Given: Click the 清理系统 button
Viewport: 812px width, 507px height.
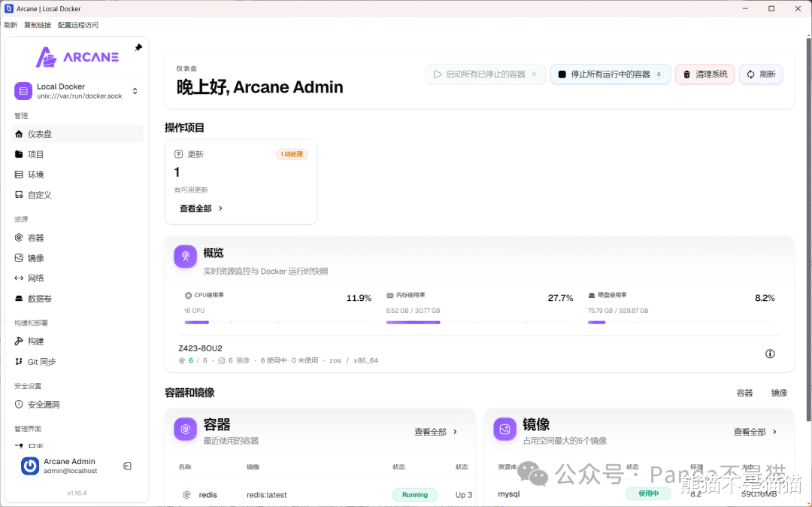Looking at the screenshot, I should [x=704, y=74].
